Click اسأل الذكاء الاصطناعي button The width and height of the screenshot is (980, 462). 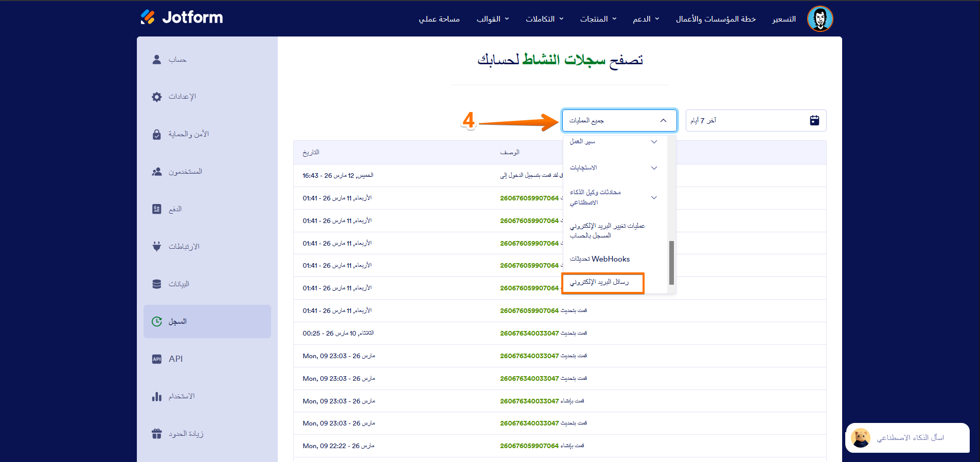[x=907, y=438]
